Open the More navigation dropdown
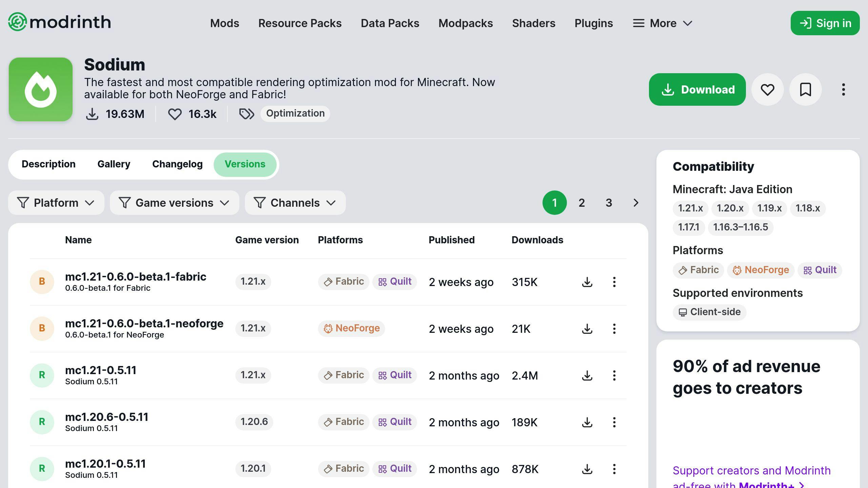 pyautogui.click(x=663, y=23)
